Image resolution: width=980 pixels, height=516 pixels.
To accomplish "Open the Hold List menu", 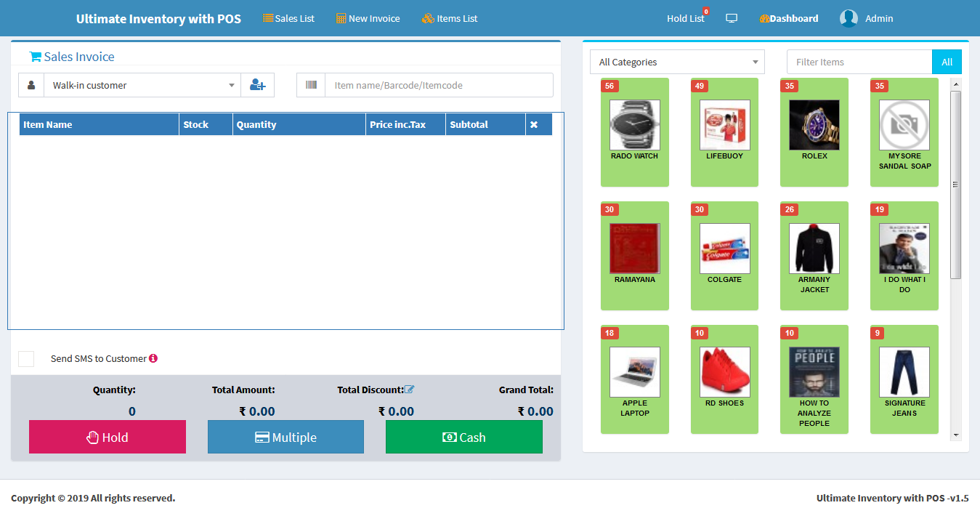I will tap(685, 18).
